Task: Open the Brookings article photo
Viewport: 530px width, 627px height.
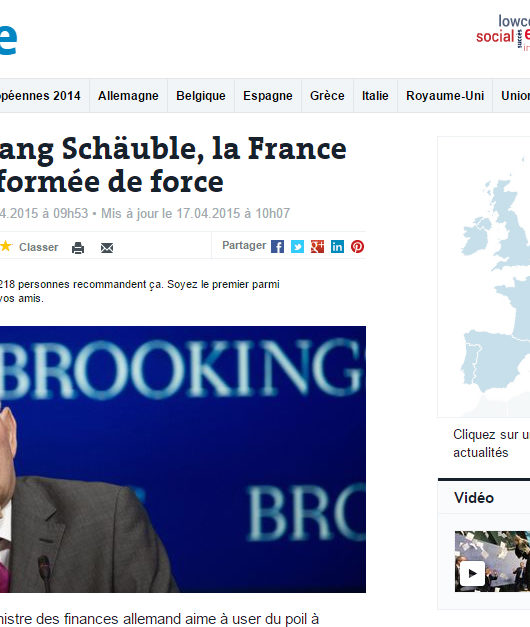Action: pos(183,459)
